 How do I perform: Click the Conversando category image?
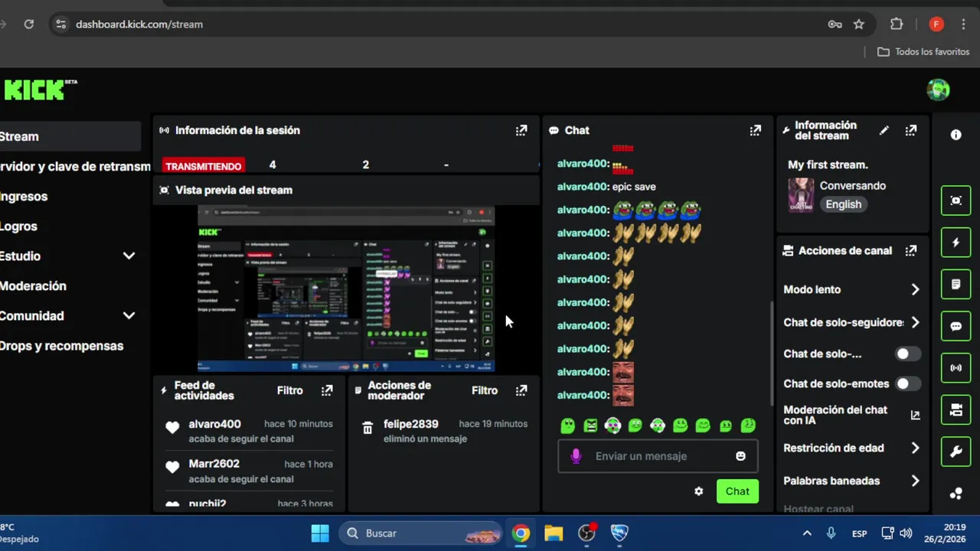point(801,195)
